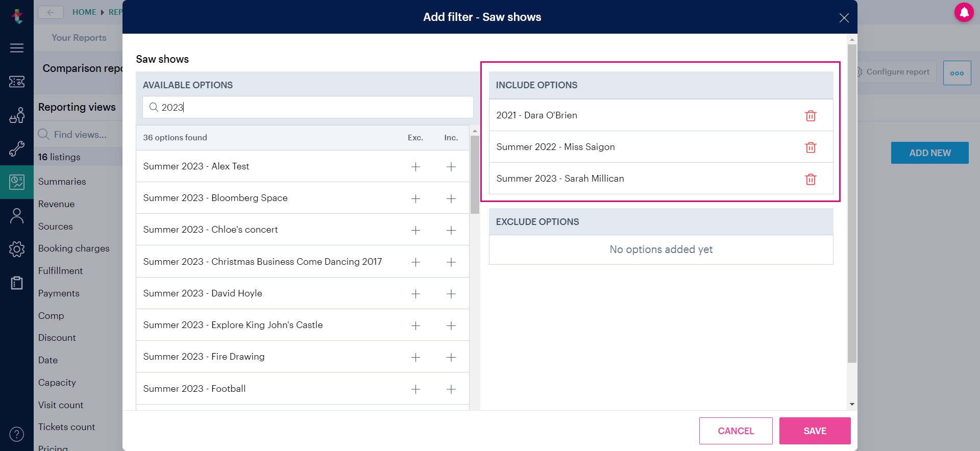Open the Payments view
The height and width of the screenshot is (451, 980).
pos(59,293)
